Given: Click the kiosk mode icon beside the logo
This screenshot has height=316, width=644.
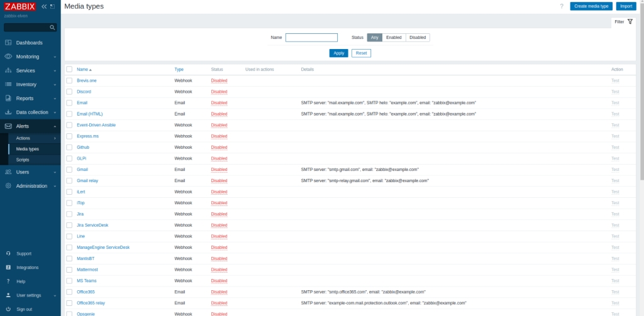Looking at the screenshot, I should tap(52, 6).
